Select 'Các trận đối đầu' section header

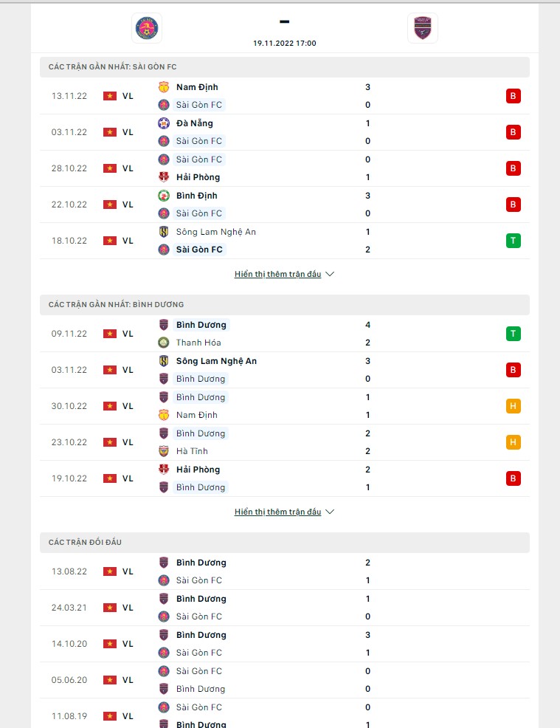(x=85, y=543)
